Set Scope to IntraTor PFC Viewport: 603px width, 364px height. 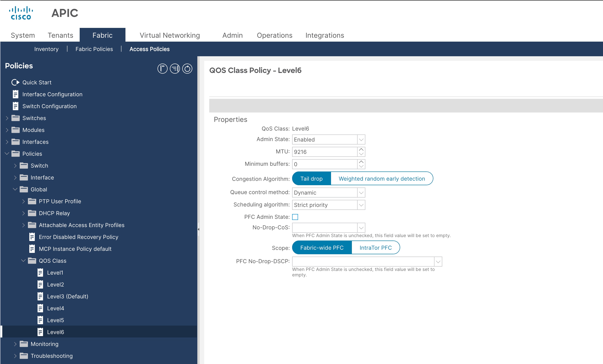376,247
